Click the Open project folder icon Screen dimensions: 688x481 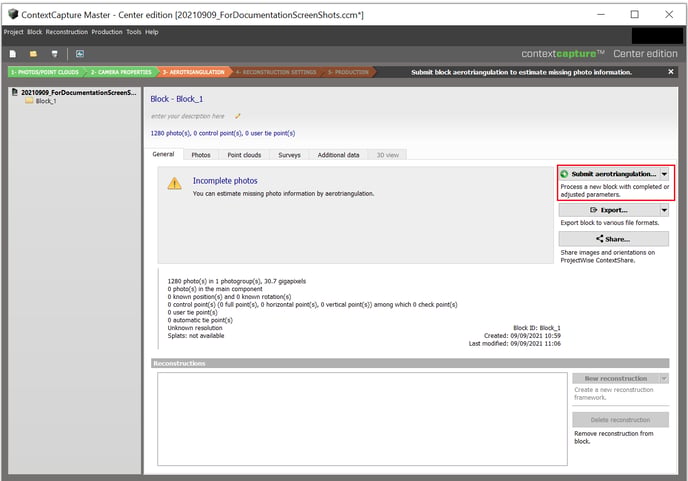point(33,53)
